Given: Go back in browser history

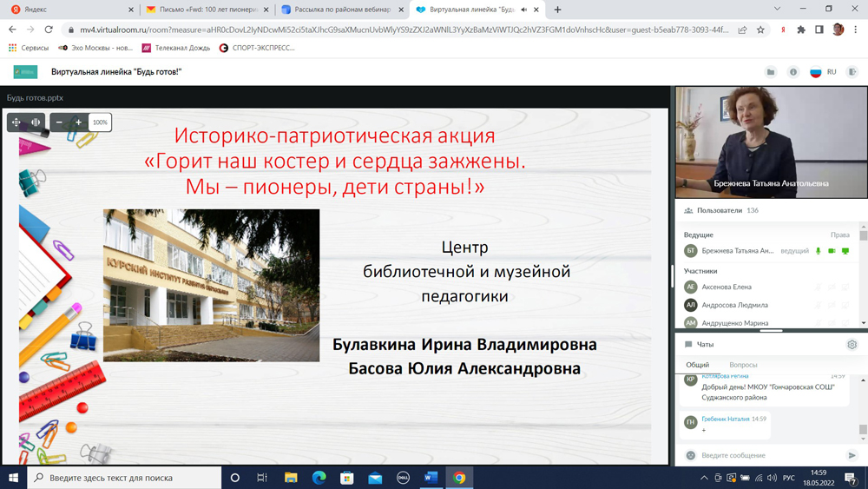Looking at the screenshot, I should coord(12,30).
